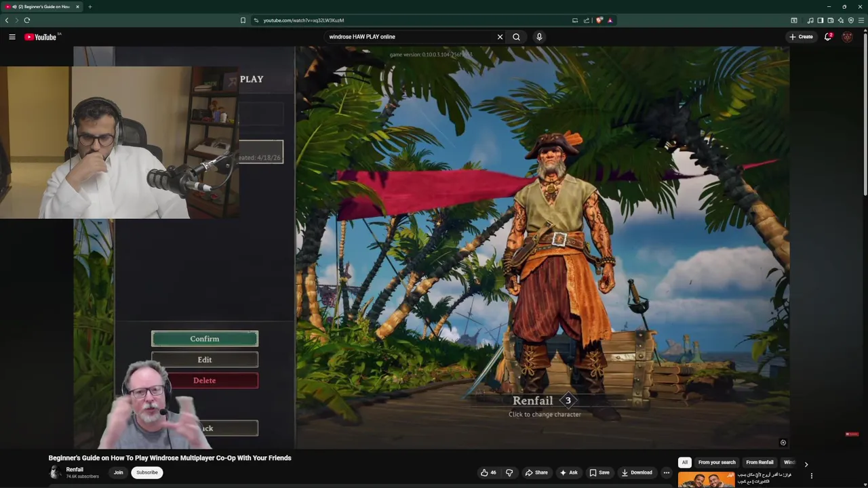Open the cast media icon in address bar
This screenshot has height=488, width=868.
pos(575,20)
